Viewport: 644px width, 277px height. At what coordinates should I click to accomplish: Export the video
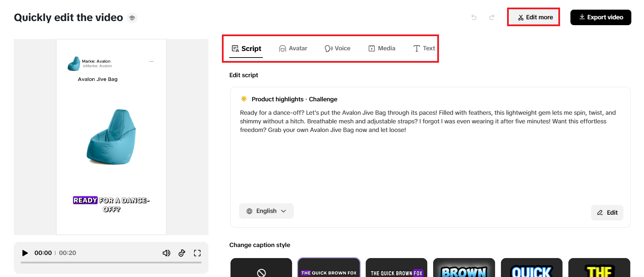(601, 17)
